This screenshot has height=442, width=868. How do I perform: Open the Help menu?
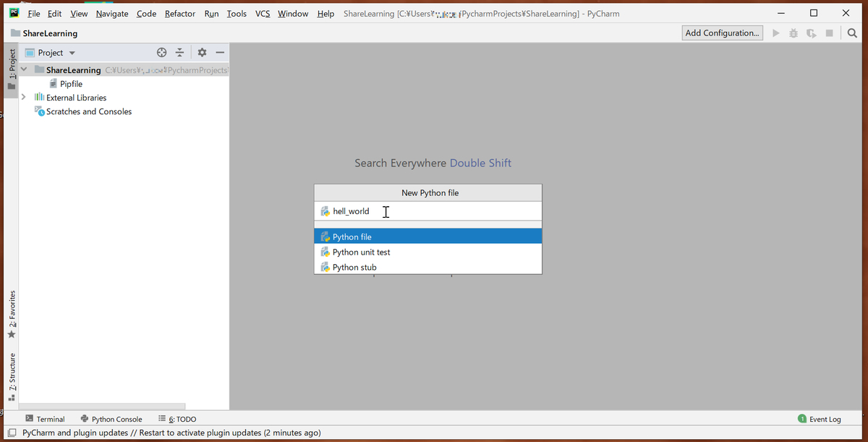325,14
